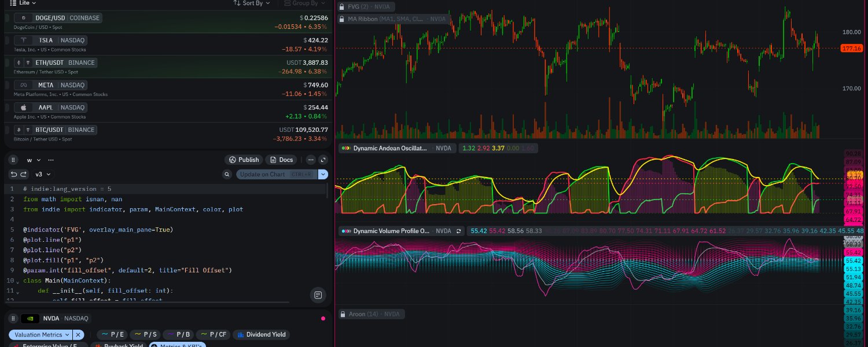This screenshot has width=868, height=347.
Task: Open the Sort By dropdown
Action: coord(252,3)
